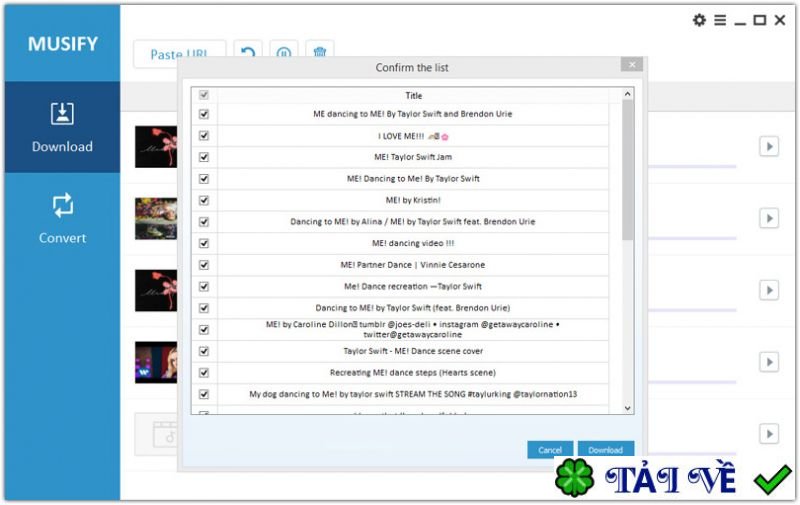The height and width of the screenshot is (505, 800).
Task: Click the list scrollbar up arrow
Action: pos(628,94)
